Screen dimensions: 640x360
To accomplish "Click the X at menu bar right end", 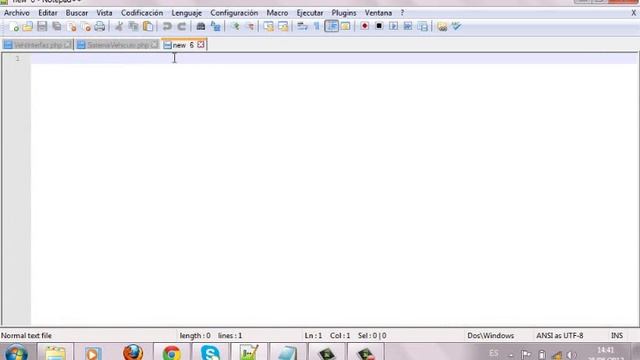I will click(633, 13).
